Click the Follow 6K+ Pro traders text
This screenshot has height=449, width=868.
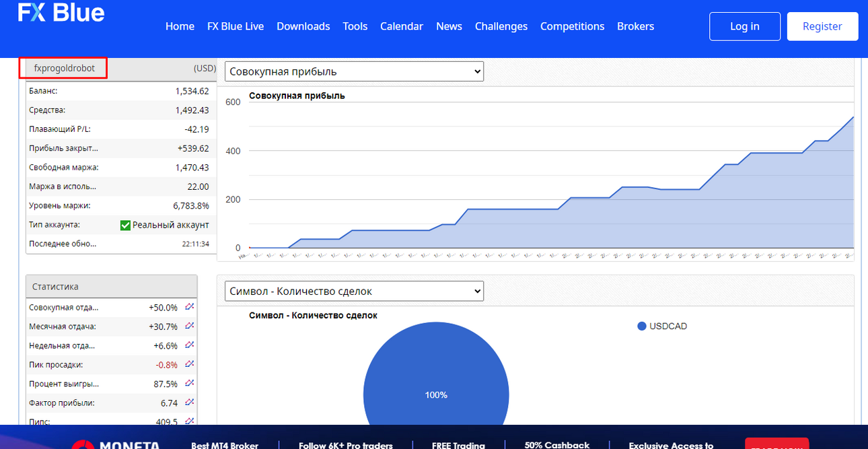(x=346, y=445)
